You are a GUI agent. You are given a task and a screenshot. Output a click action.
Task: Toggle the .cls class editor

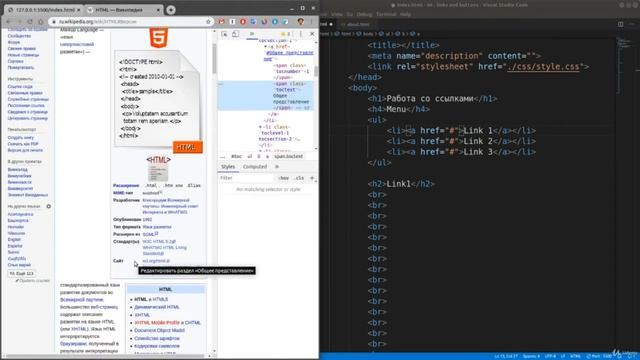tap(299, 178)
